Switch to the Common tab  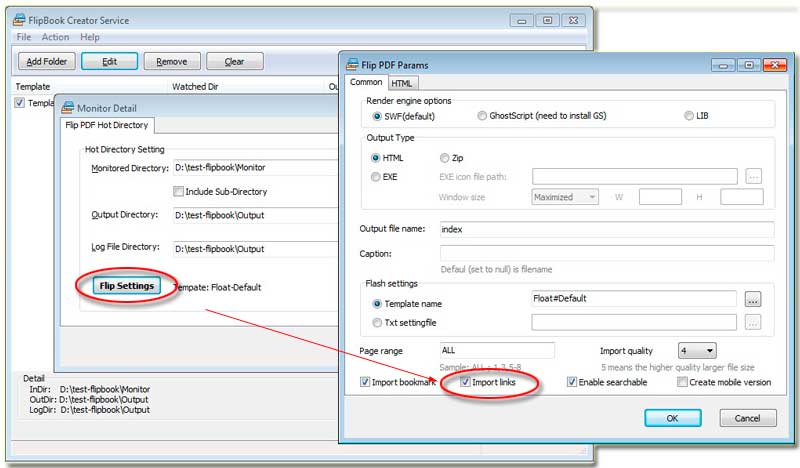point(366,82)
